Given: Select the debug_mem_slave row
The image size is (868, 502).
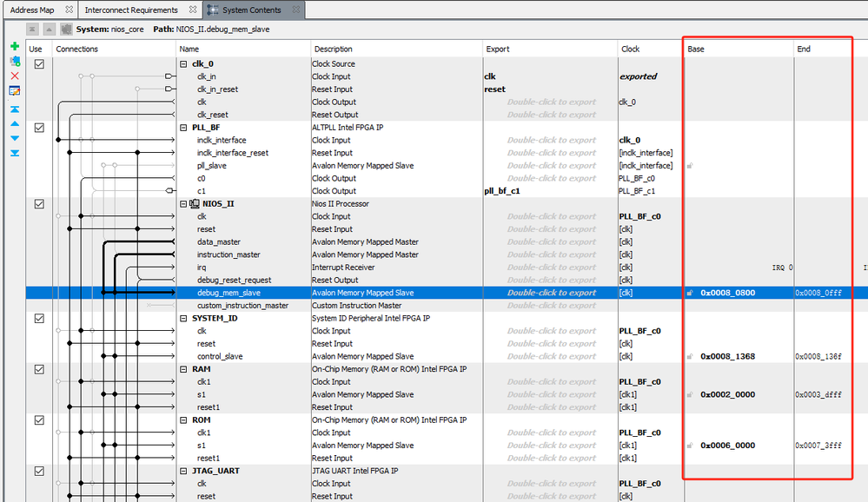Looking at the screenshot, I should [x=447, y=293].
